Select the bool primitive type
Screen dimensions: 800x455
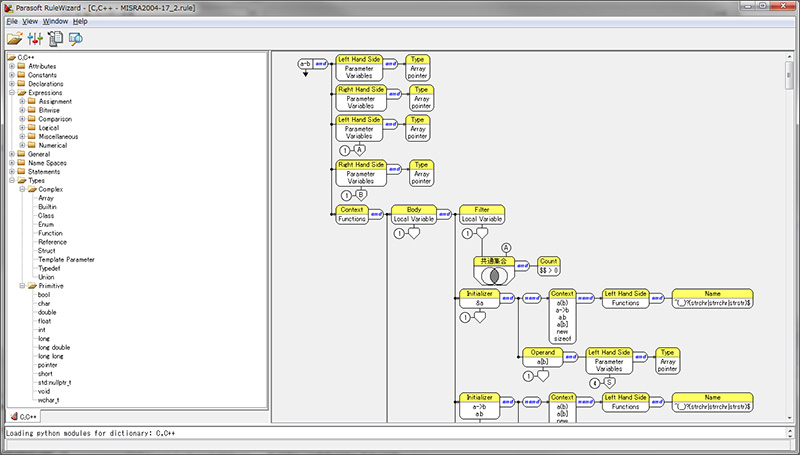point(44,295)
